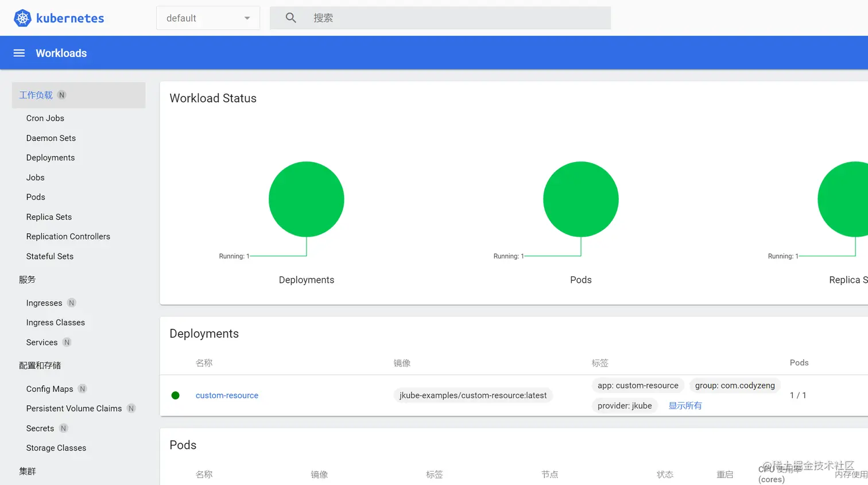Click the Pods column header in Deployments table
This screenshot has width=868, height=485.
pos(799,363)
